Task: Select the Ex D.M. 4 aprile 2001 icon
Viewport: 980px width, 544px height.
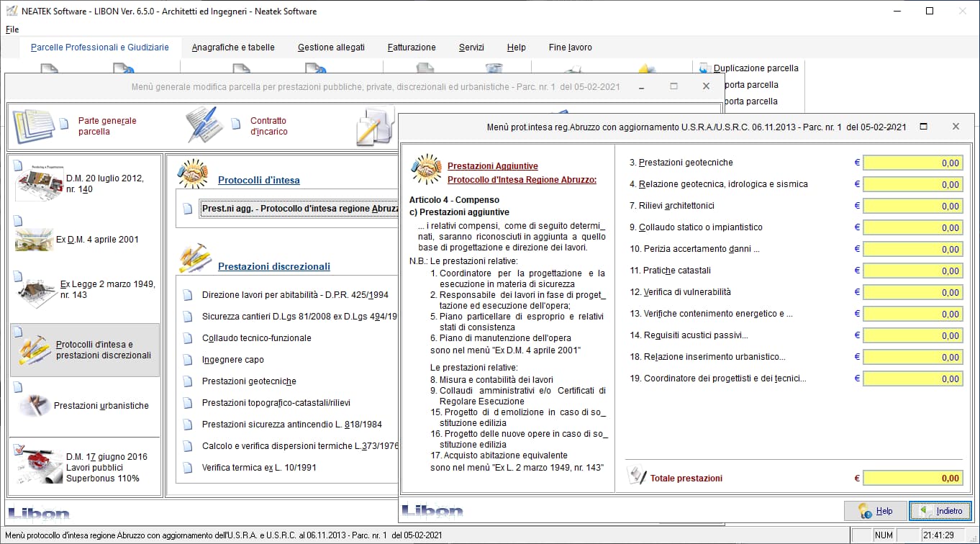Action: (34, 240)
